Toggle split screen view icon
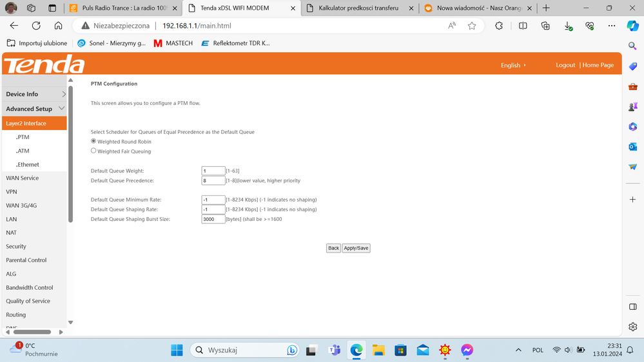The image size is (644, 362). (x=523, y=26)
